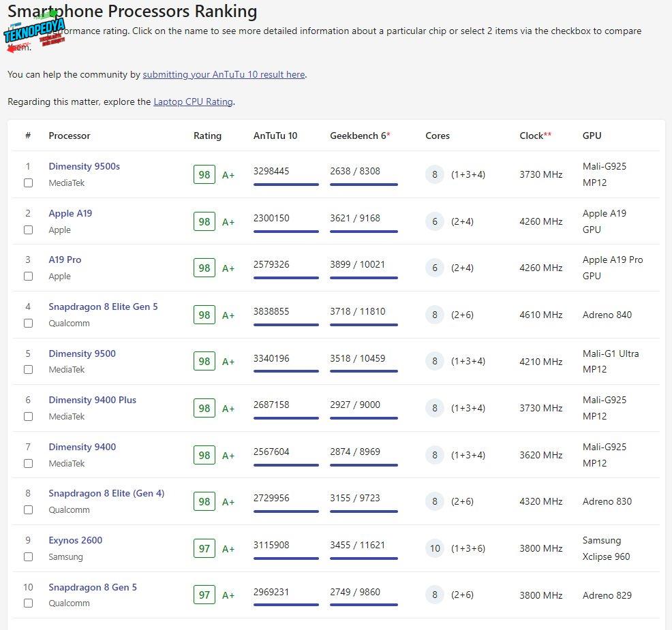The height and width of the screenshot is (630, 672).
Task: Click the AnTuTu 10 column header
Action: pyautogui.click(x=275, y=136)
